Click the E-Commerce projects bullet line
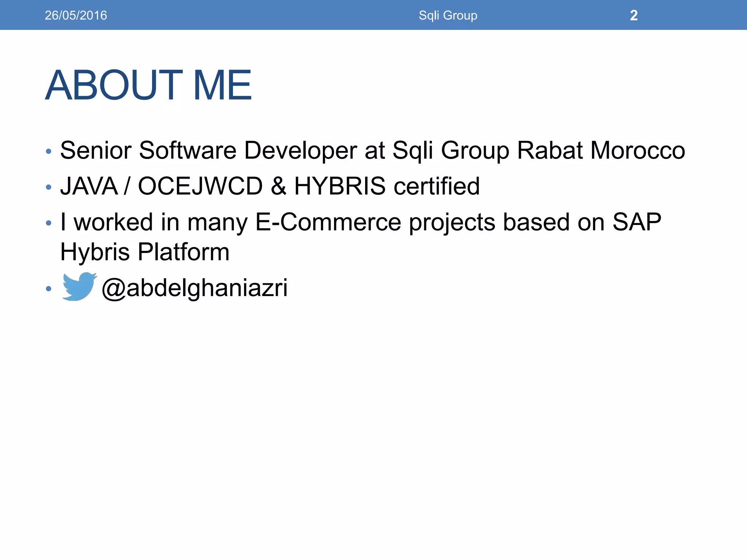This screenshot has width=747, height=560. [x=361, y=222]
